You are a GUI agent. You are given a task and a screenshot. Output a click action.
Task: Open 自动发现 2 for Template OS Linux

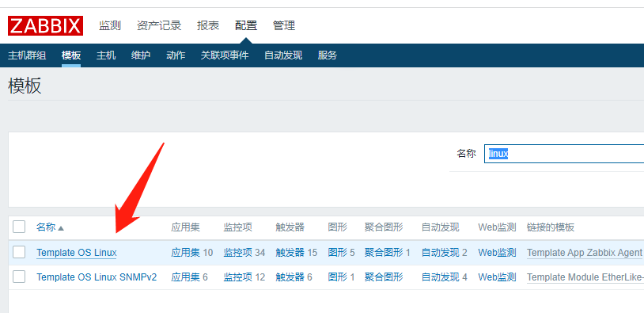point(441,253)
